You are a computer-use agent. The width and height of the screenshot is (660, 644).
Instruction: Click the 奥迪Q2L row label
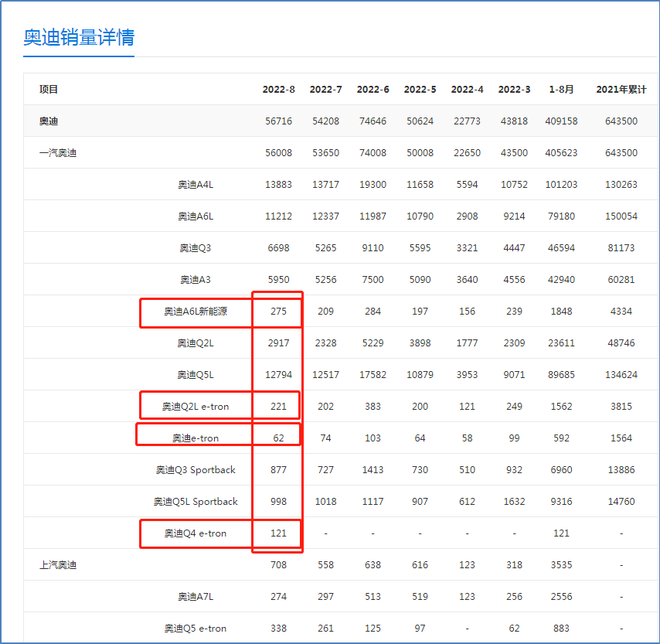tap(196, 343)
